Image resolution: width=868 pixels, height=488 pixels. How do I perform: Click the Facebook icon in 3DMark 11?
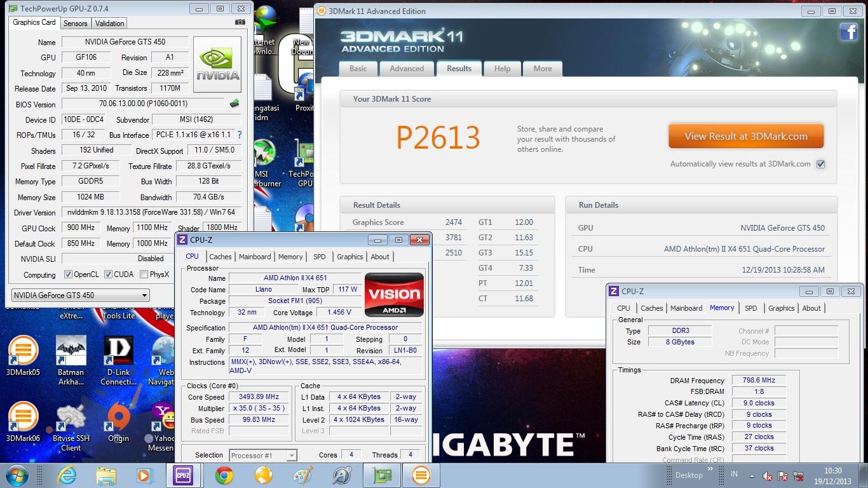(848, 32)
